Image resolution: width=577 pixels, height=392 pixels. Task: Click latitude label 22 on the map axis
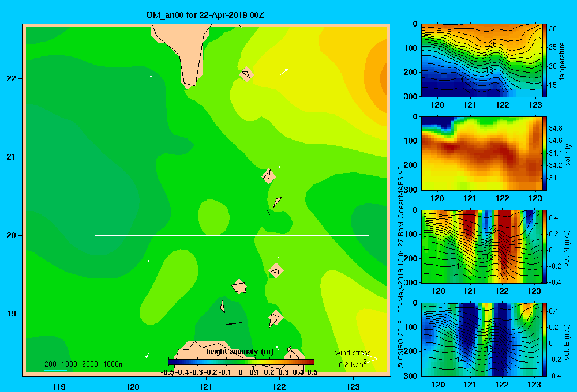pyautogui.click(x=12, y=78)
